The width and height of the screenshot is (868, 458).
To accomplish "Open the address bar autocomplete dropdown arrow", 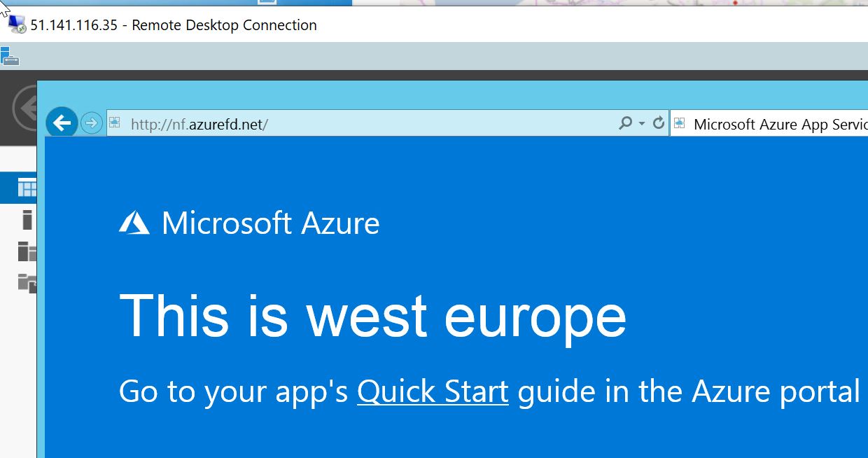I will 642,124.
